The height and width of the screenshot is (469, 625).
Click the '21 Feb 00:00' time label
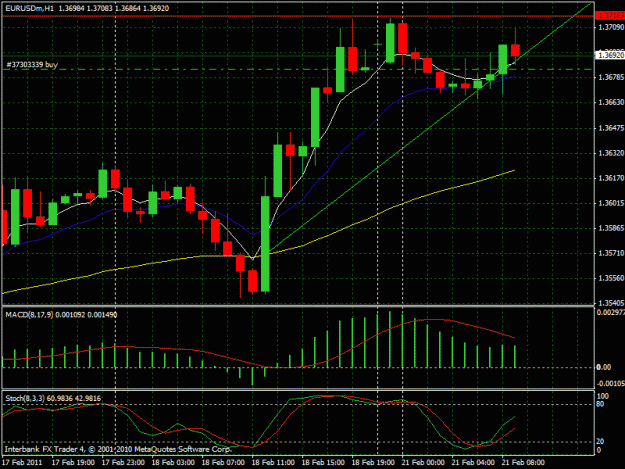tap(423, 463)
